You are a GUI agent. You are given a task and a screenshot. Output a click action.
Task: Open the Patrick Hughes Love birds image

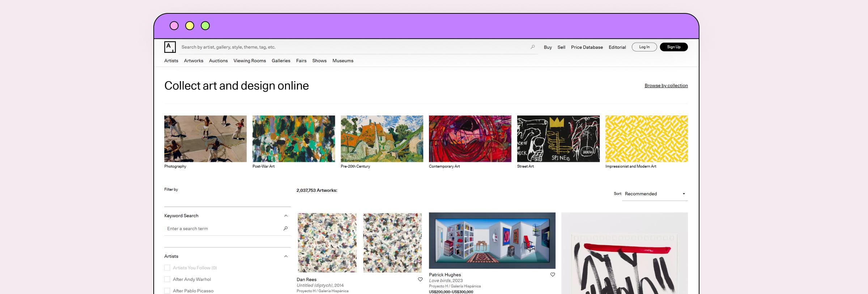492,240
